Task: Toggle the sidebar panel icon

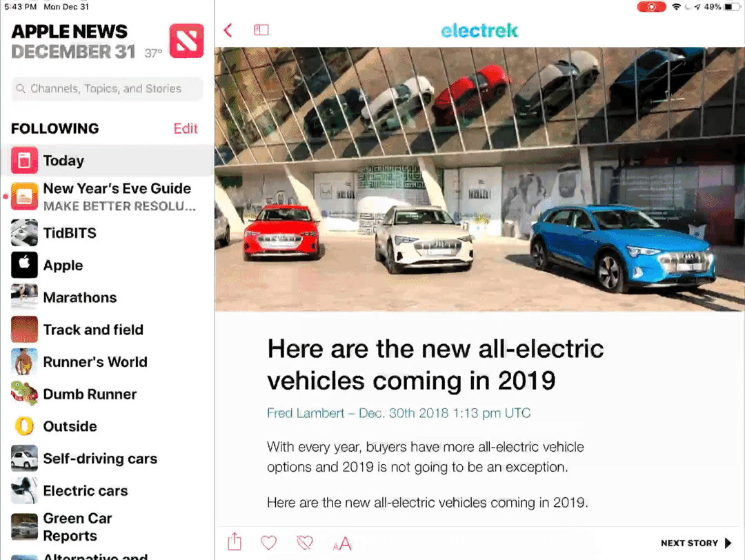Action: [261, 30]
